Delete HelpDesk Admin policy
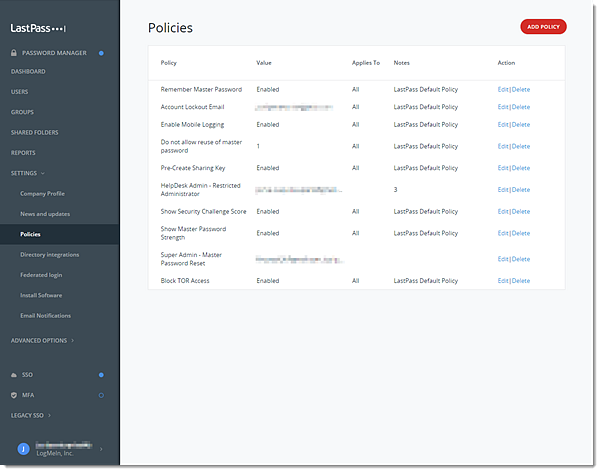The image size is (597, 469). pyautogui.click(x=521, y=190)
